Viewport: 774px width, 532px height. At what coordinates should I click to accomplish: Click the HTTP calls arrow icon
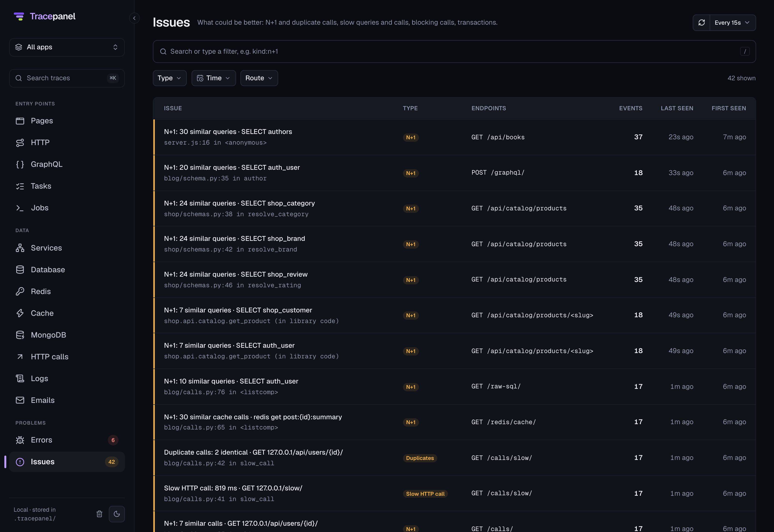(20, 357)
